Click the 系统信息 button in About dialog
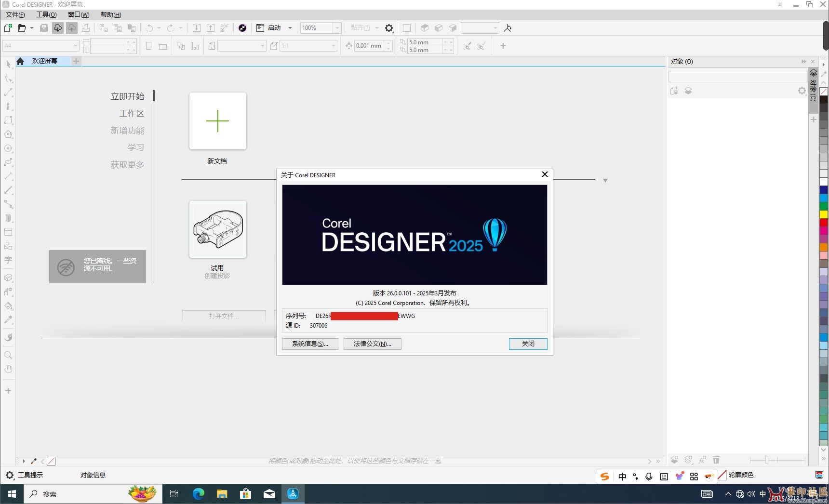Screen dimensions: 829x504 pos(310,344)
